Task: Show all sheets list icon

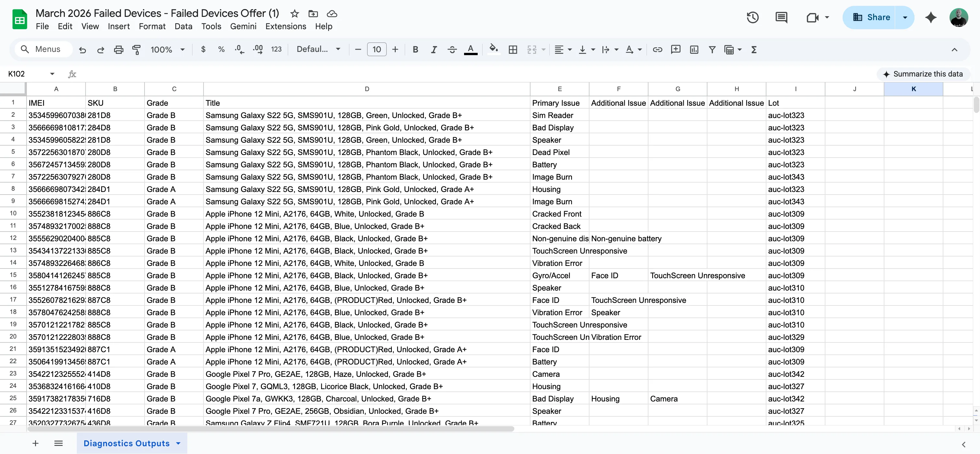Action: [58, 443]
